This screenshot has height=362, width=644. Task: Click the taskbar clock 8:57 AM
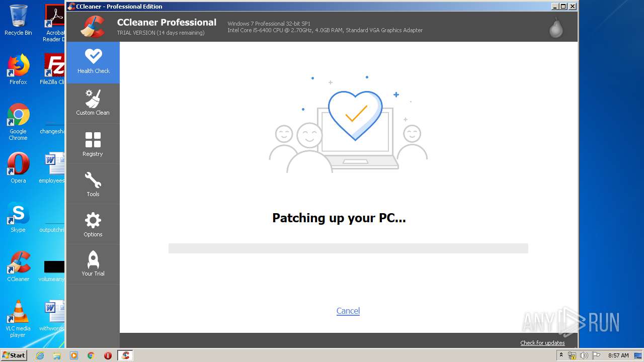click(x=618, y=355)
